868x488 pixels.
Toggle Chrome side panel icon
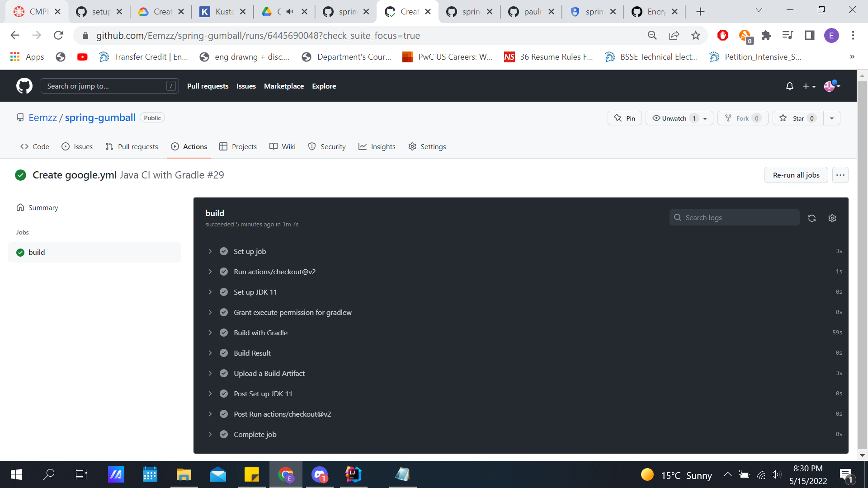click(x=809, y=35)
